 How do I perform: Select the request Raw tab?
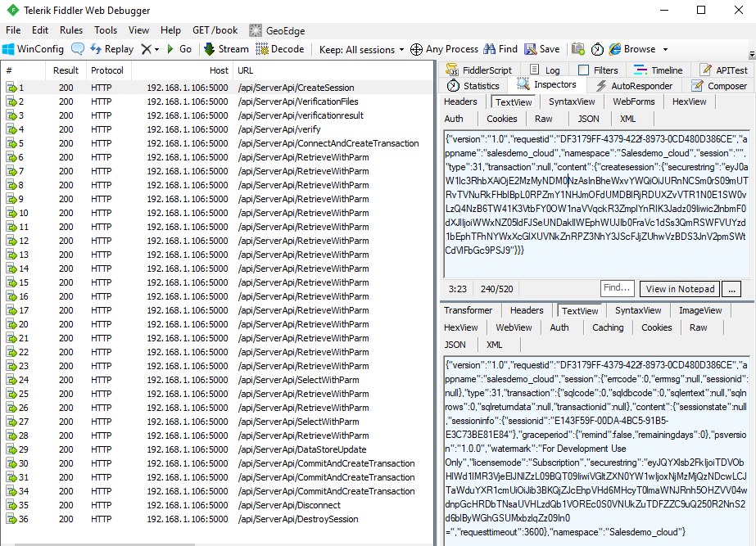pos(543,119)
